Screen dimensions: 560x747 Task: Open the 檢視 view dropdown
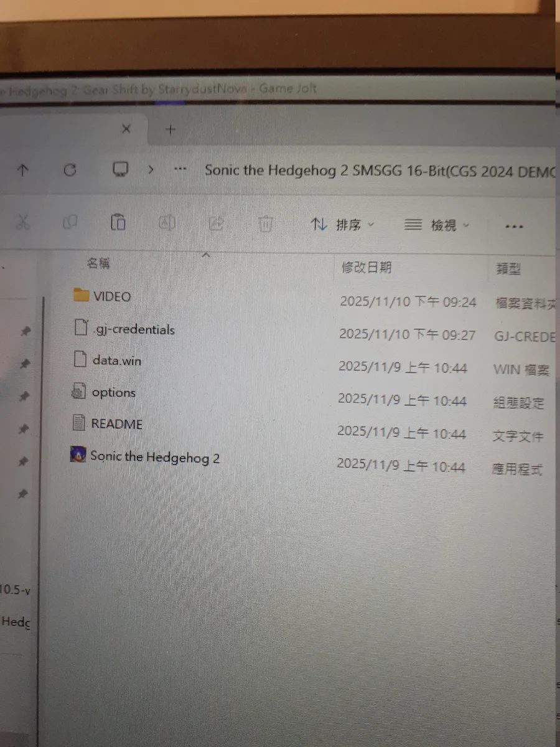point(437,225)
